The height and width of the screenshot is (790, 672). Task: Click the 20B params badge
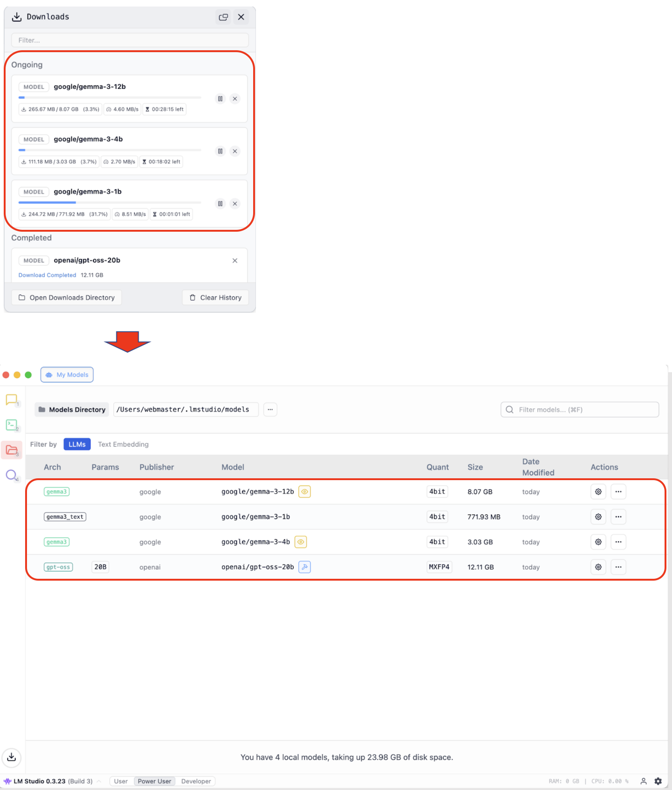point(101,567)
